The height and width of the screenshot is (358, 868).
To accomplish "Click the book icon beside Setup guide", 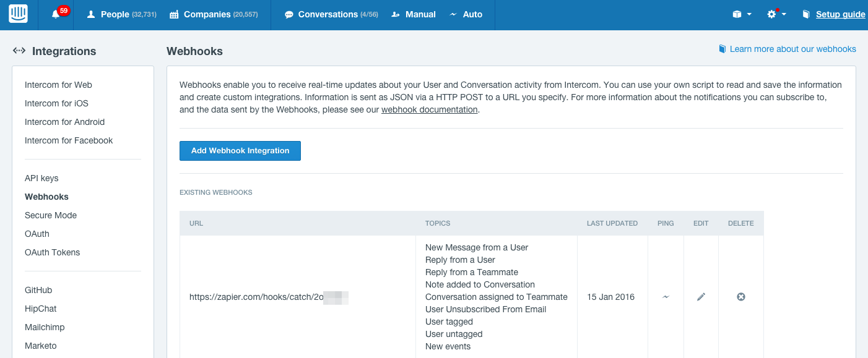I will 807,14.
